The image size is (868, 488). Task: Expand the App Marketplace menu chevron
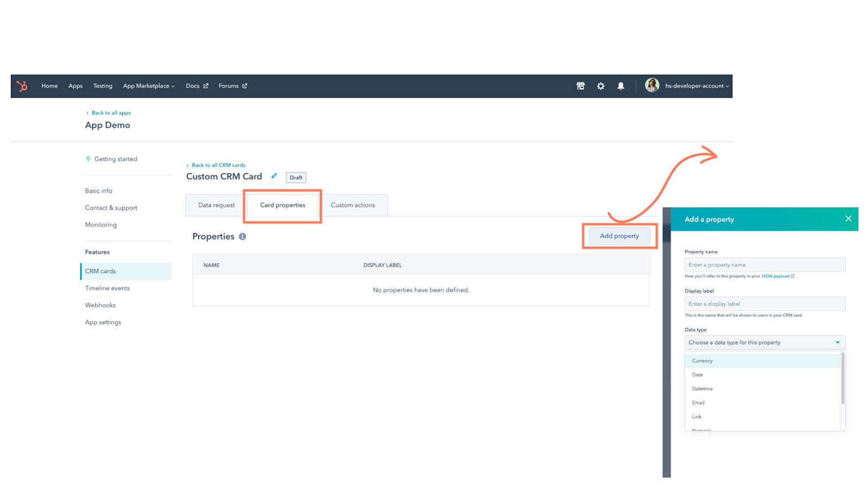(x=172, y=86)
